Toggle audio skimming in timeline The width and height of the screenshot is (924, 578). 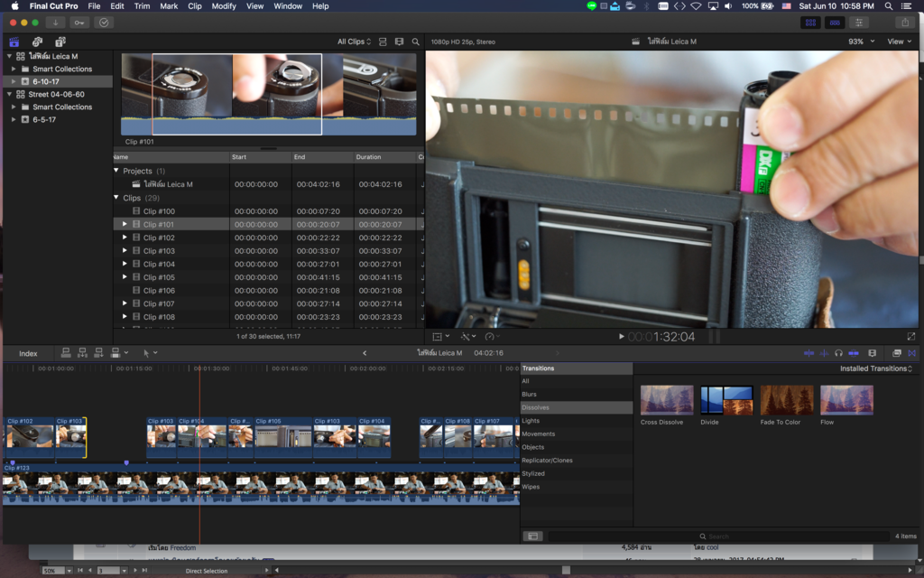point(823,353)
